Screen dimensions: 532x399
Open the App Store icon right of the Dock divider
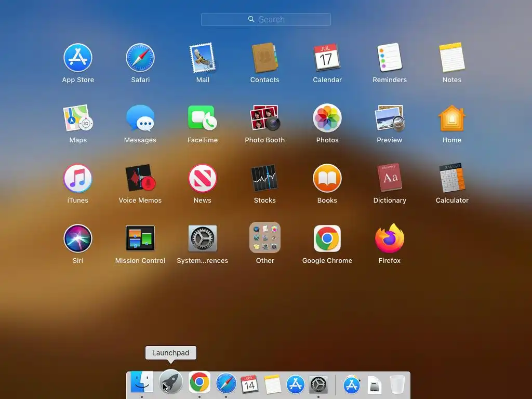tap(352, 384)
